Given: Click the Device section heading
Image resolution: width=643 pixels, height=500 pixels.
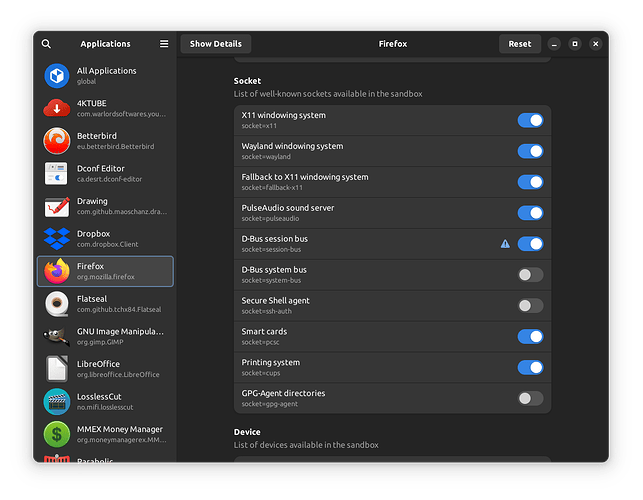Looking at the screenshot, I should (x=247, y=432).
